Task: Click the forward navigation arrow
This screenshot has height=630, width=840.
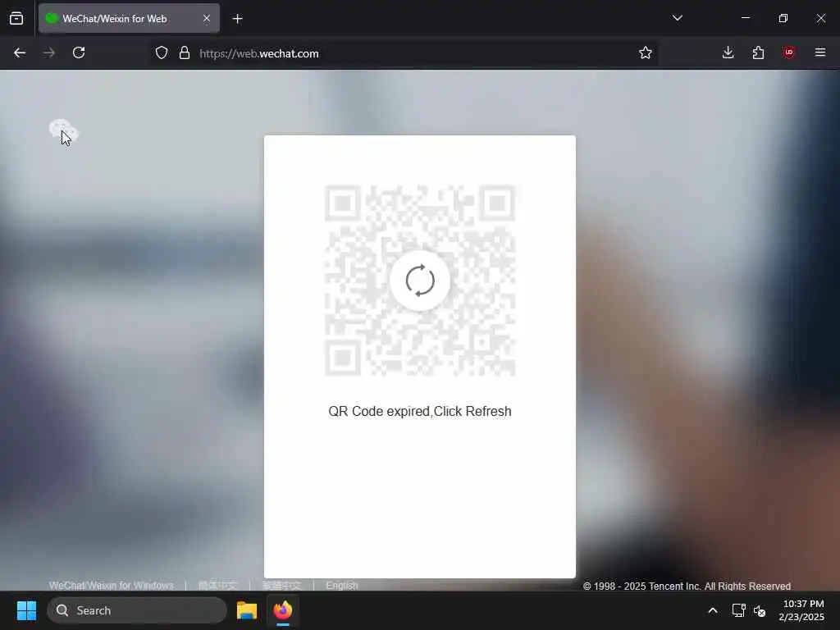Action: point(49,53)
